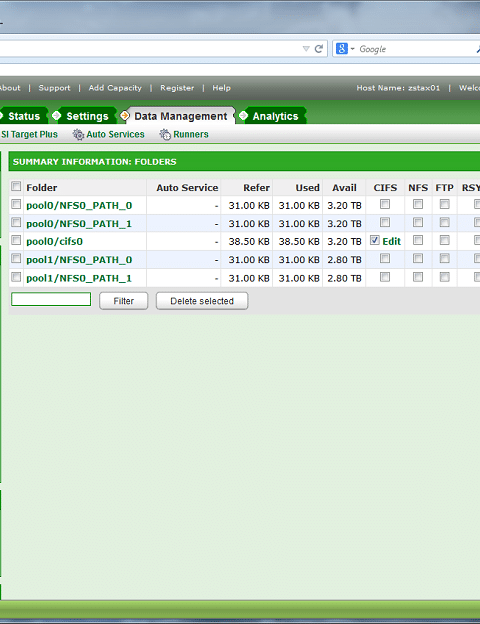Screen dimensions: 480x624
Task: Open the Support link
Action: 54,88
